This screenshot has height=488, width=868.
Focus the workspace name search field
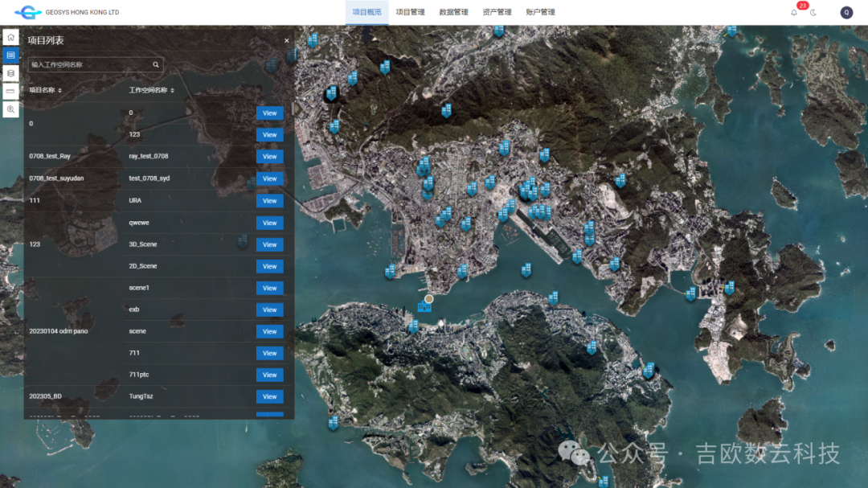coord(90,64)
